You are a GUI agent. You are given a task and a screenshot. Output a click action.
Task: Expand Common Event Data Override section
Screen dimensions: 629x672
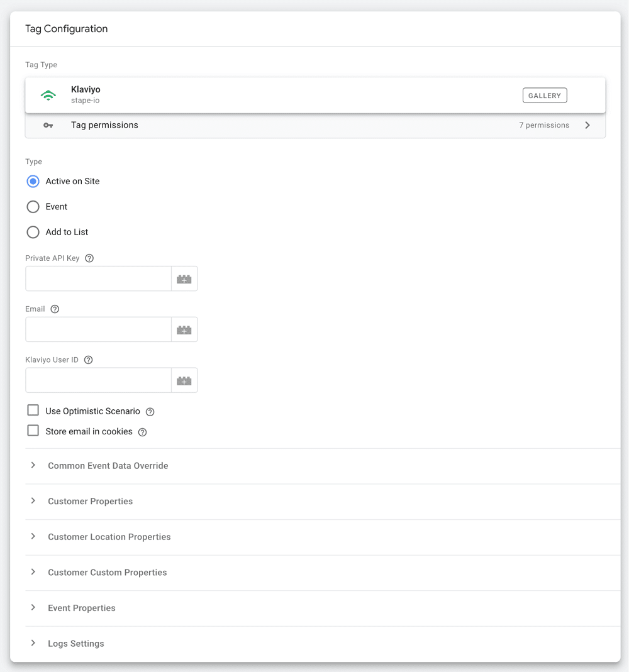coord(108,466)
